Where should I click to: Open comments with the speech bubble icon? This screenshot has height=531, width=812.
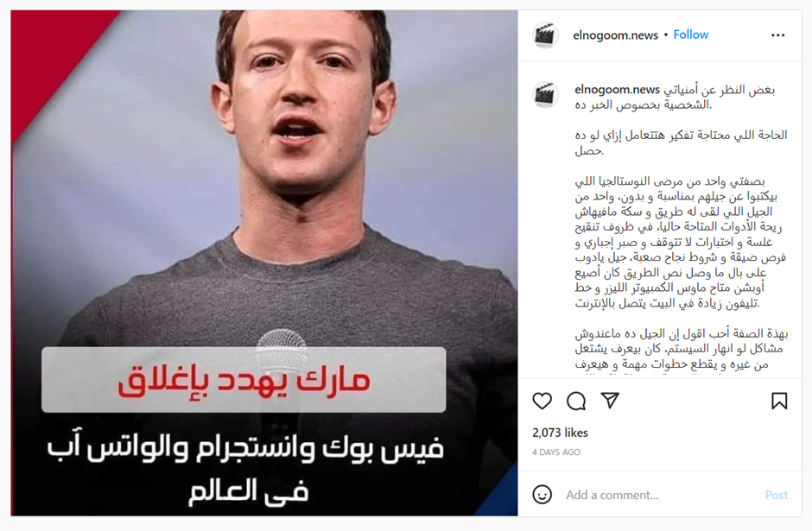pyautogui.click(x=576, y=401)
